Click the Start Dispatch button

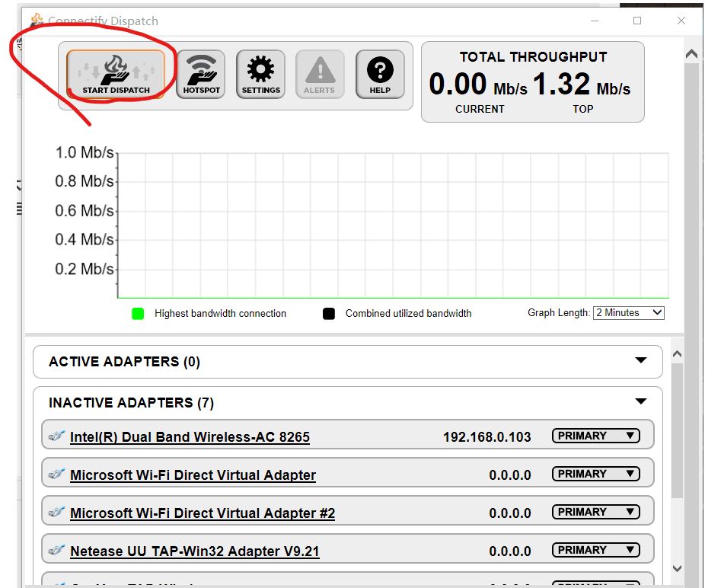[x=116, y=74]
